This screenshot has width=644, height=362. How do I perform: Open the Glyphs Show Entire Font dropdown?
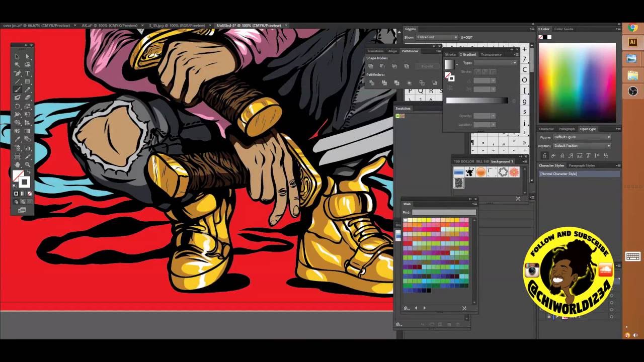[437, 37]
